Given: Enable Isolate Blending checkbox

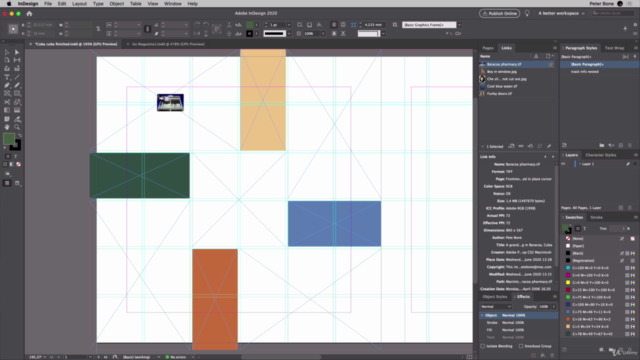Looking at the screenshot, I should 482,346.
